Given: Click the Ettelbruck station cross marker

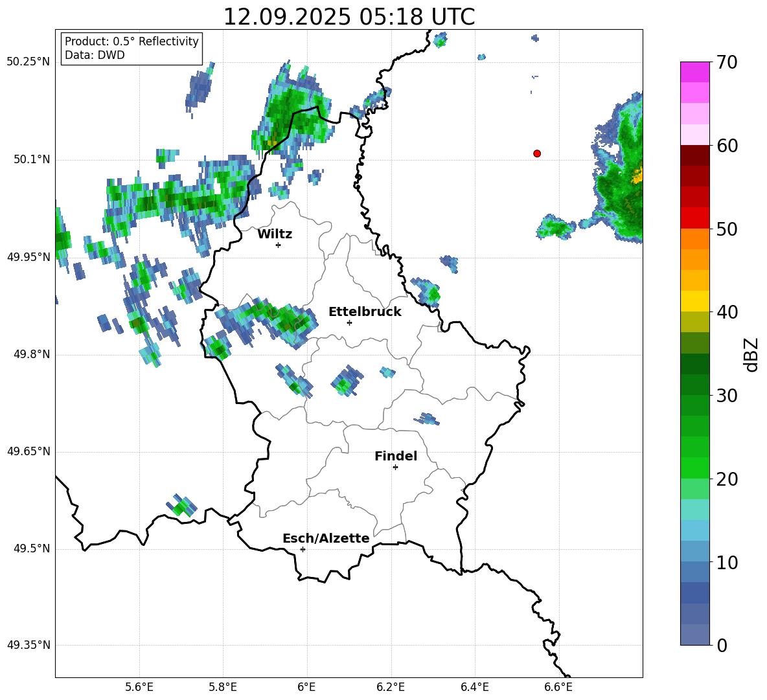Looking at the screenshot, I should 349,322.
